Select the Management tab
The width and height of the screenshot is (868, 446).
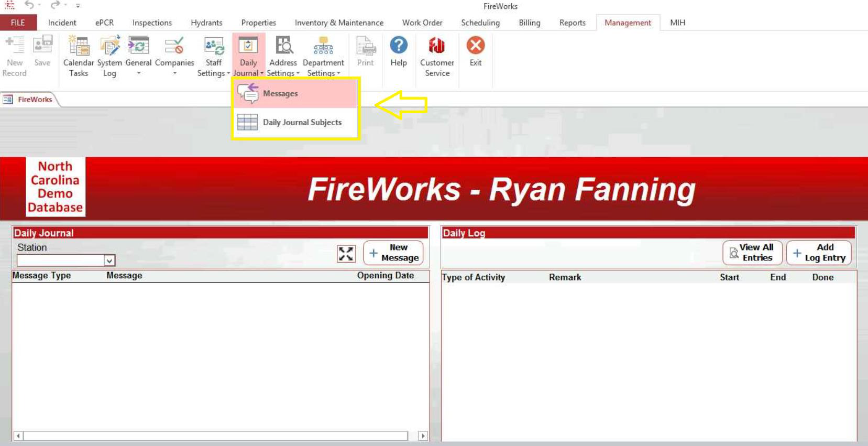click(628, 23)
